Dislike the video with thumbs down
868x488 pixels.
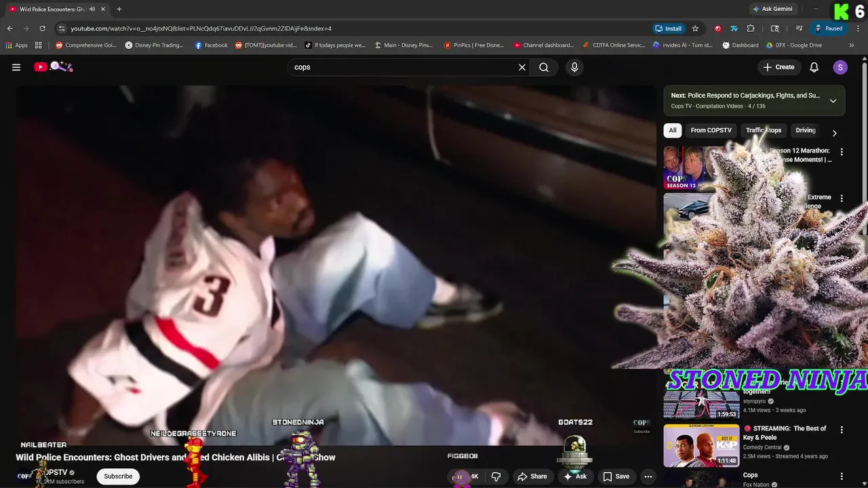point(496,476)
